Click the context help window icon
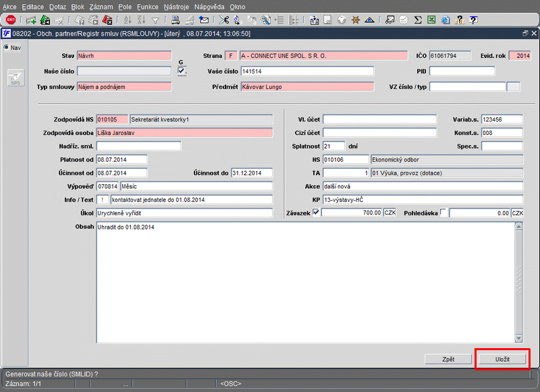540x392 pixels. click(474, 20)
